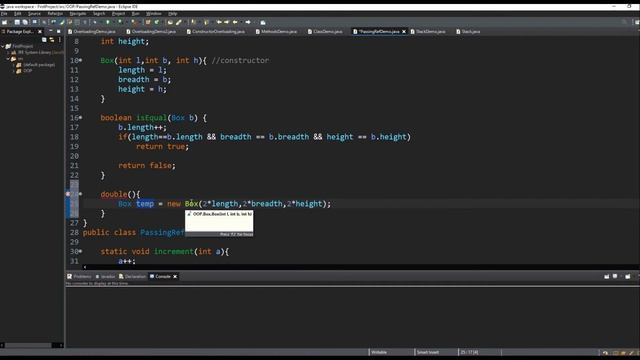Viewport: 640px width, 360px height.
Task: Open the Refactor menu
Action: pos(56,13)
